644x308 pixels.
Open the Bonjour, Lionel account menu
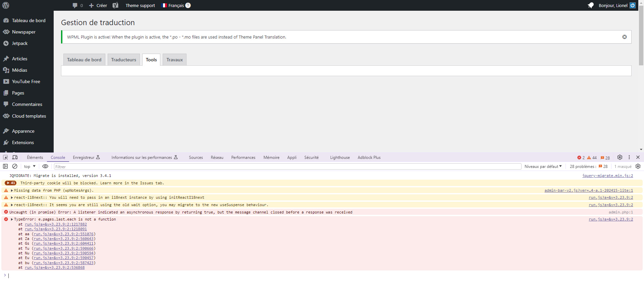[617, 5]
